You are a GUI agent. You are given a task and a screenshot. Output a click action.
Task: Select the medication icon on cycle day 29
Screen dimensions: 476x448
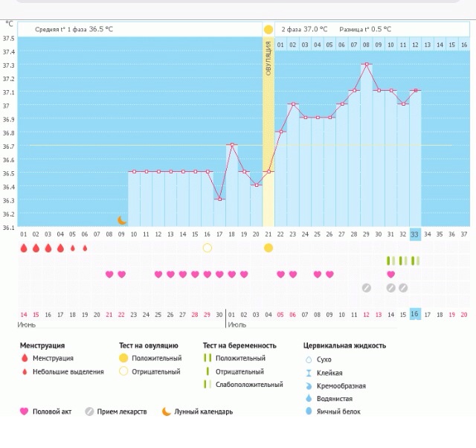coord(366,288)
